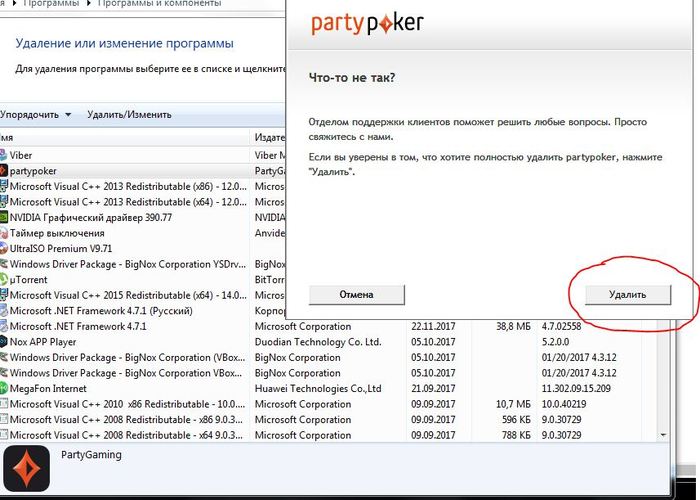Click the 10,7 МБ size cell
This screenshot has width=700, height=500.
[513, 404]
